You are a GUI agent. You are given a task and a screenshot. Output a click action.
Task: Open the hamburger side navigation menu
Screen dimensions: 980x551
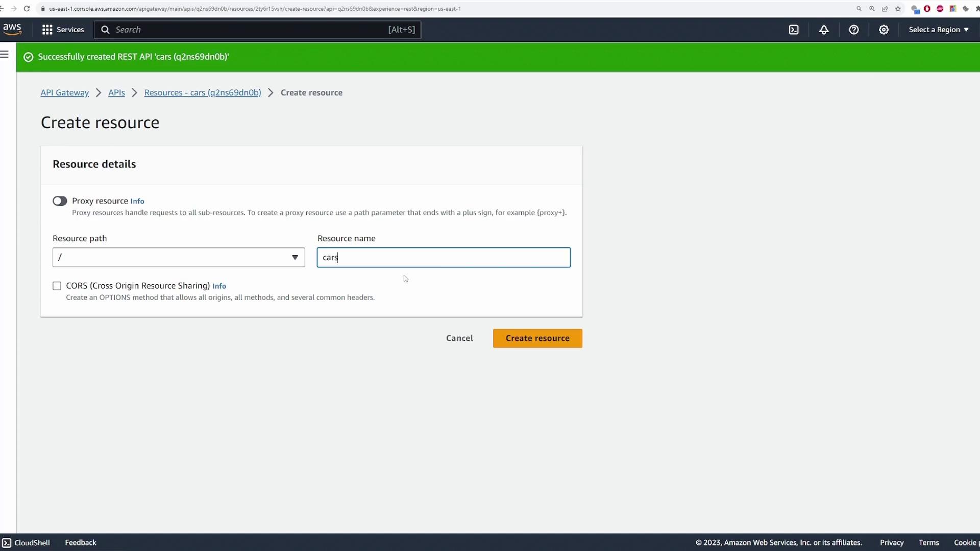[x=5, y=55]
